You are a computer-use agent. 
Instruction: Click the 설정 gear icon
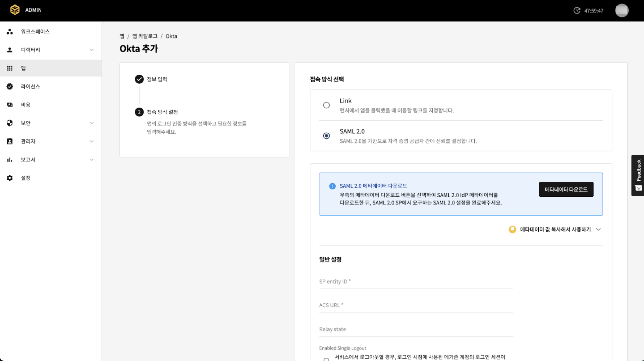coord(10,178)
